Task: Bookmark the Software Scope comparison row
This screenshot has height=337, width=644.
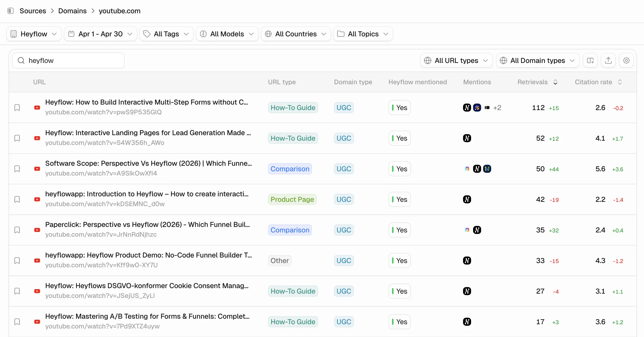Action: (17, 169)
